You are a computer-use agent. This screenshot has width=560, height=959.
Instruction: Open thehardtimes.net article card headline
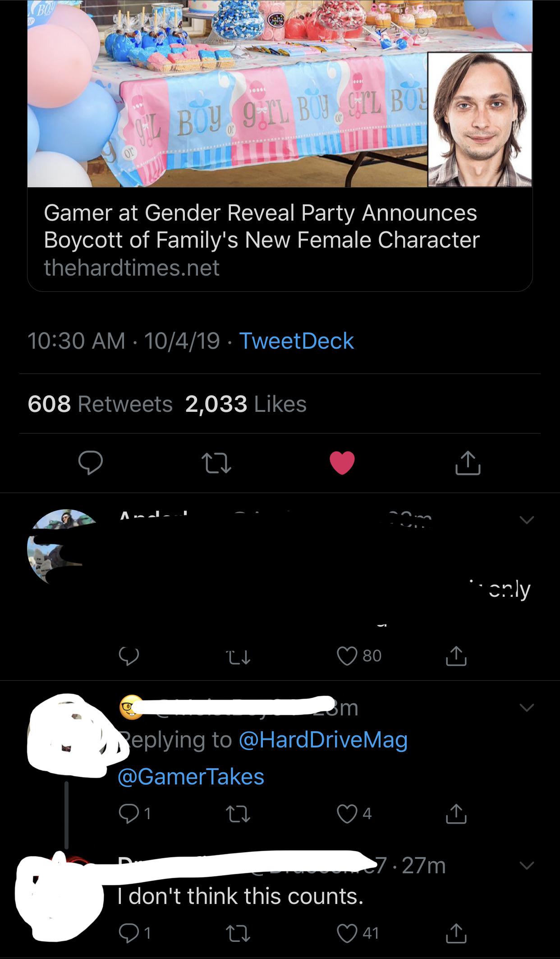[x=262, y=226]
